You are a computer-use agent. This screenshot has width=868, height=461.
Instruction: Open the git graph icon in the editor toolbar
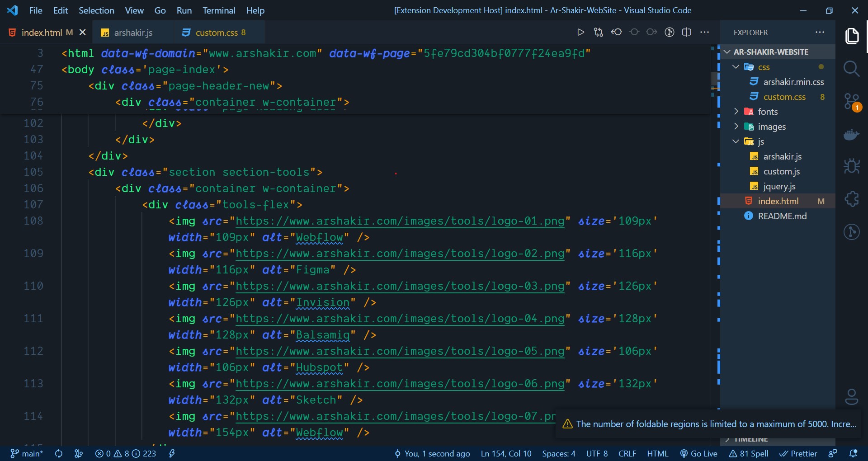tap(670, 32)
